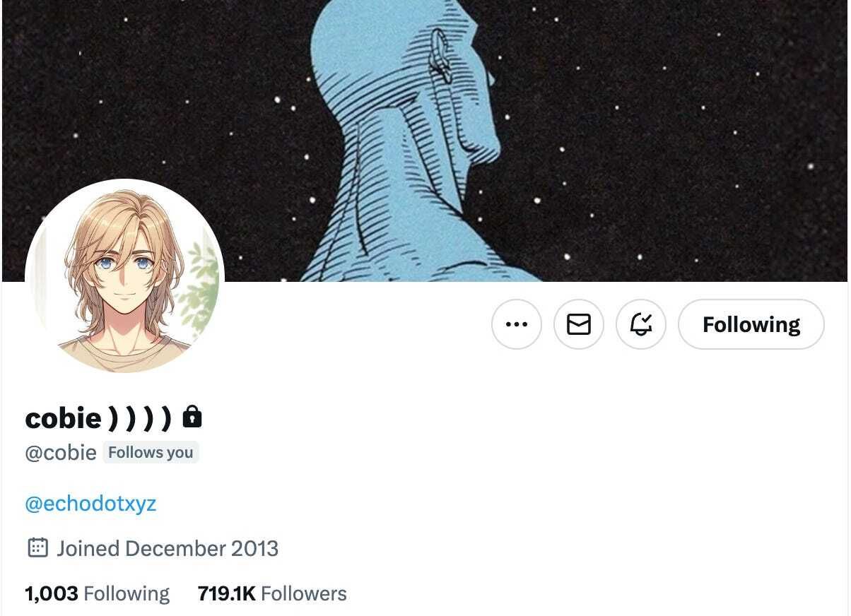Open the @echodotxyz mention link

point(90,504)
